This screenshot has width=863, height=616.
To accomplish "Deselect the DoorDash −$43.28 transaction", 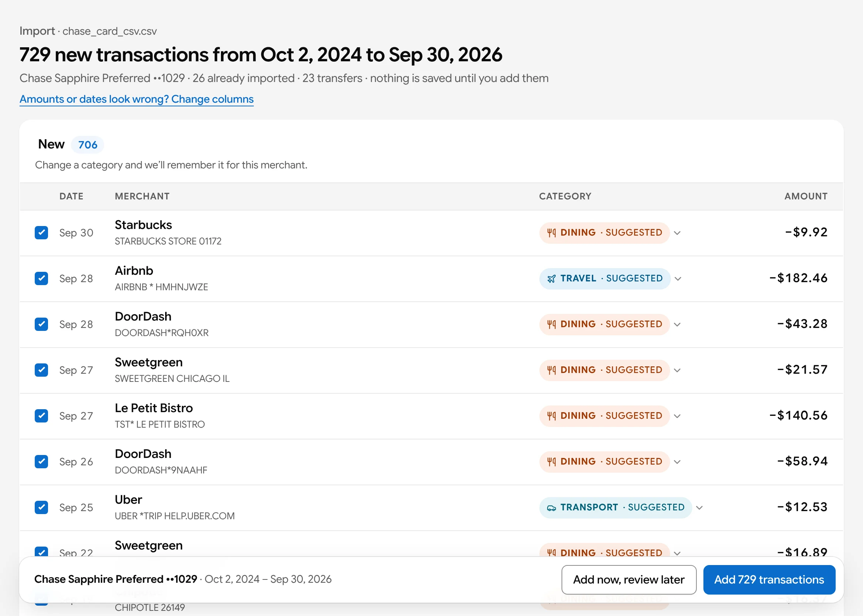I will [x=41, y=324].
